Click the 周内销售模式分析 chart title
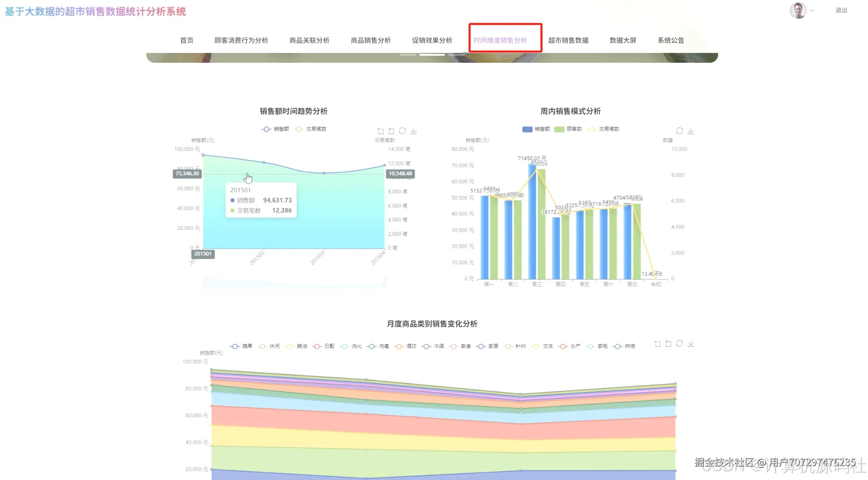 tap(570, 112)
